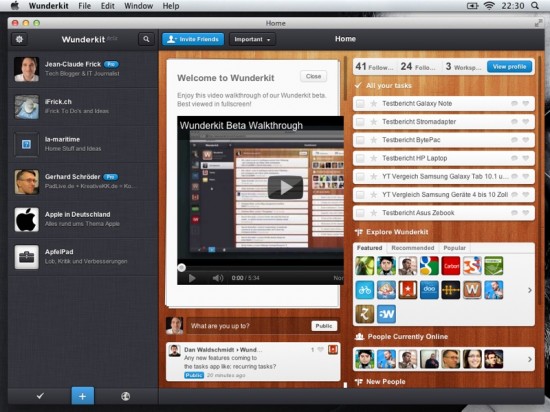Open the Important filter dropdown
The image size is (550, 412).
(252, 39)
